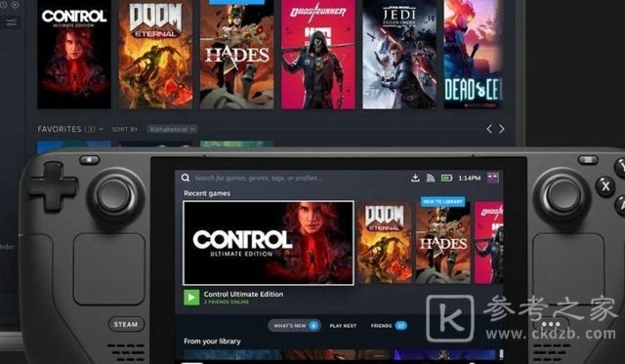Switch to the What's New tab

295,325
